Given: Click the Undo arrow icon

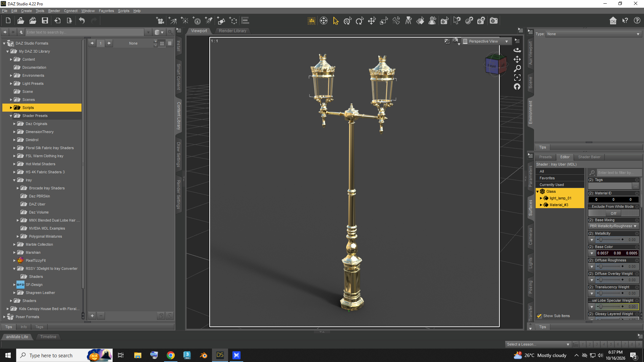Looking at the screenshot, I should point(82,21).
